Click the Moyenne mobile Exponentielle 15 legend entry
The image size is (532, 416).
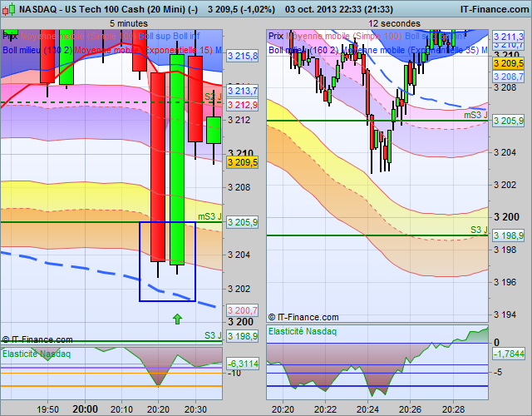(144, 50)
